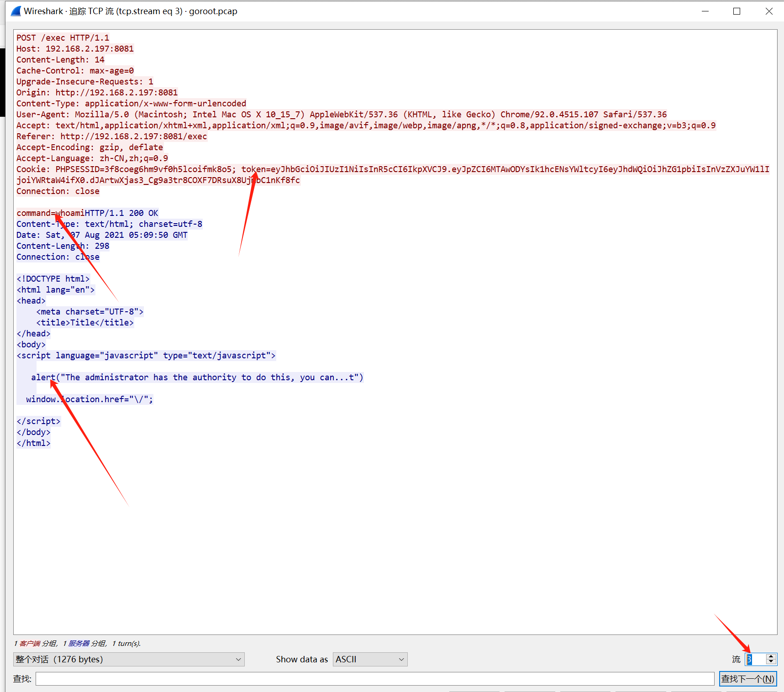The width and height of the screenshot is (784, 692).
Task: Click the "<title>Title</title>" line
Action: pyautogui.click(x=85, y=323)
